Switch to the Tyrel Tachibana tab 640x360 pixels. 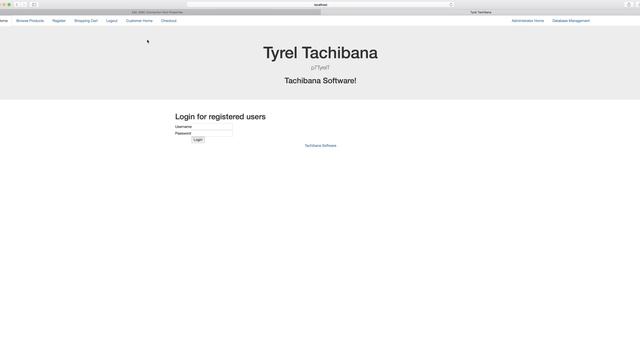point(480,12)
